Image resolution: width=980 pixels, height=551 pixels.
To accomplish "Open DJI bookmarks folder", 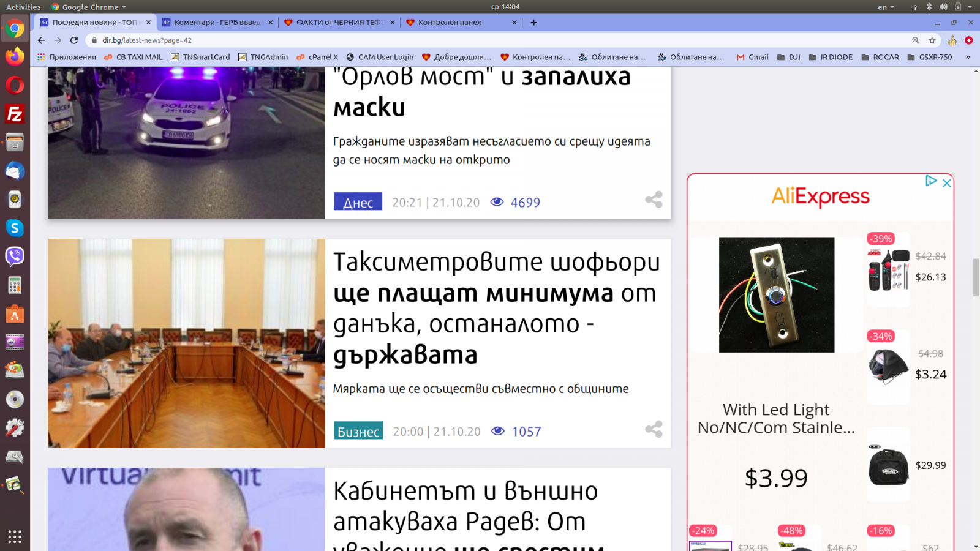I will tap(789, 57).
